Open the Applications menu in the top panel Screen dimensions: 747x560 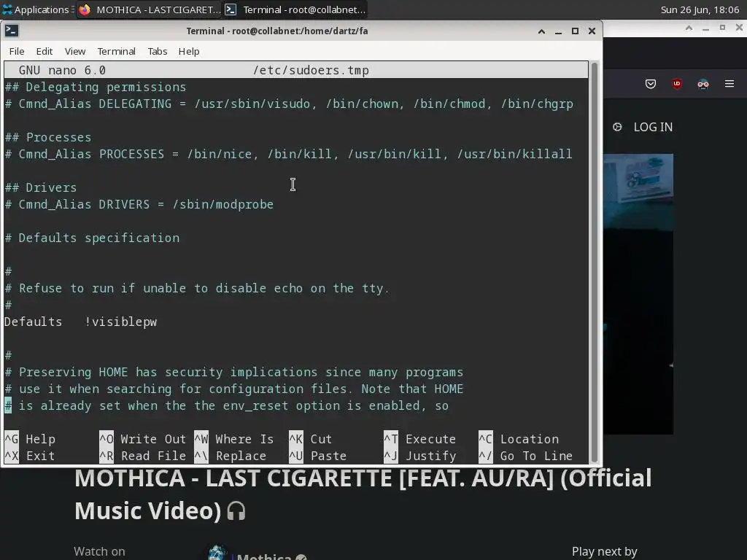[38, 9]
